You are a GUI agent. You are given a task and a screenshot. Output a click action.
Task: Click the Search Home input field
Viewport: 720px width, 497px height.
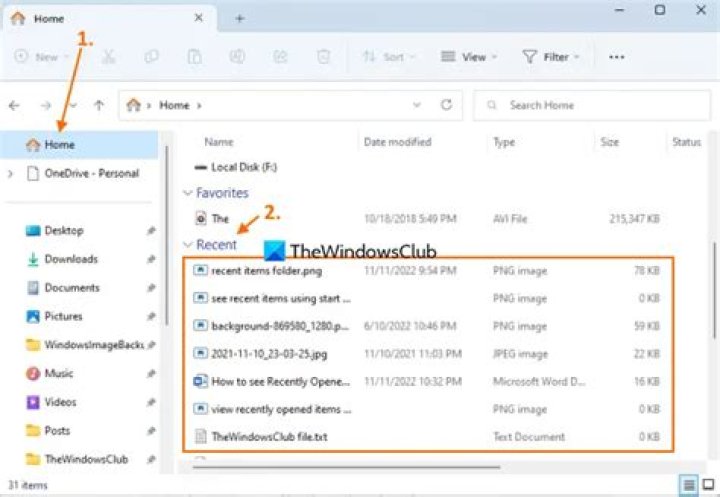pyautogui.click(x=592, y=105)
